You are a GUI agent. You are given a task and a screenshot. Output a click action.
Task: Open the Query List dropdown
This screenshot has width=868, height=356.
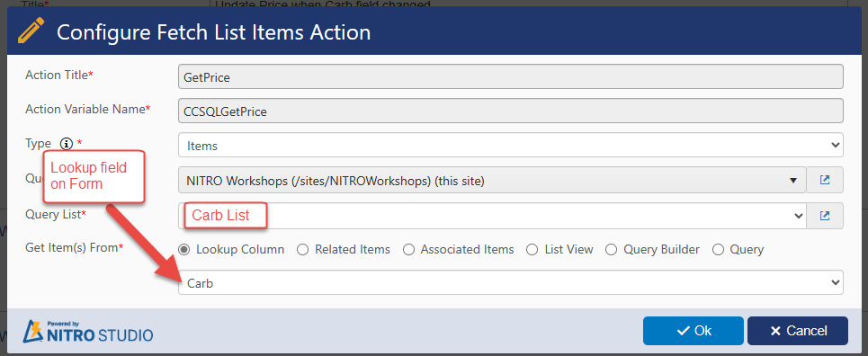492,216
